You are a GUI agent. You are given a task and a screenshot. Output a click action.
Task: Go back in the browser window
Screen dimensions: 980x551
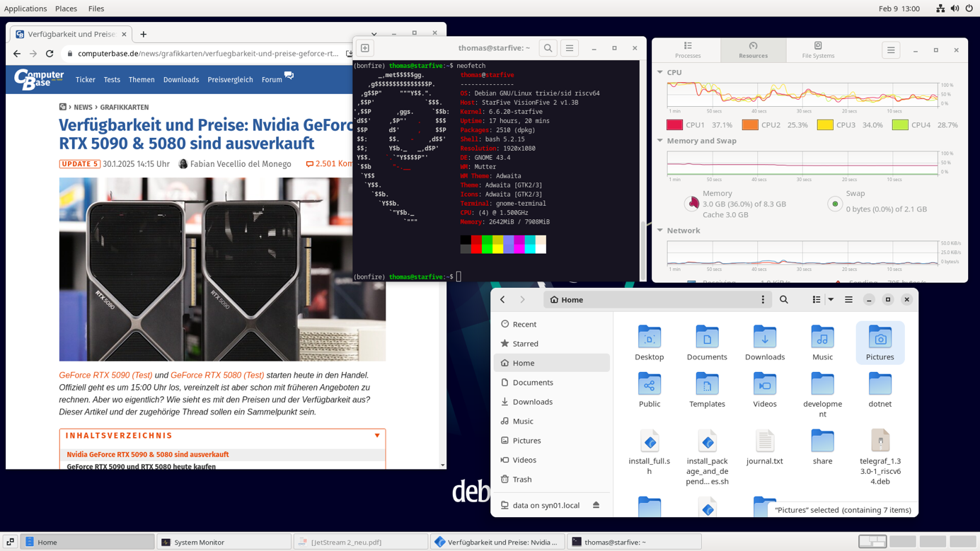click(17, 53)
